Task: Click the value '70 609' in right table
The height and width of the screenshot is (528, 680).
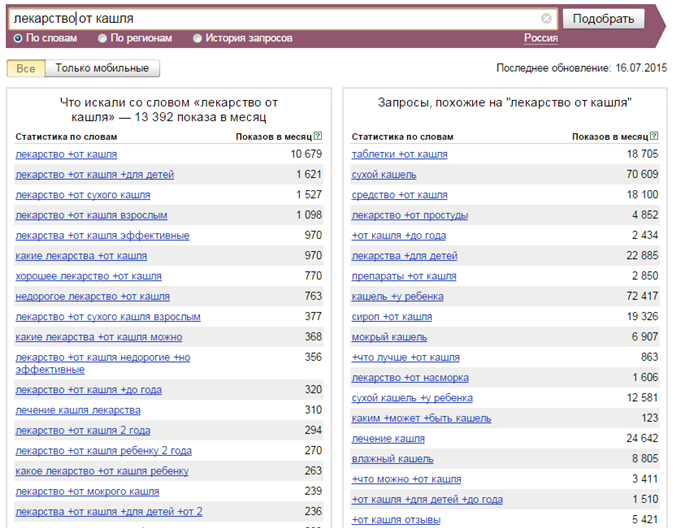Action: point(642,174)
